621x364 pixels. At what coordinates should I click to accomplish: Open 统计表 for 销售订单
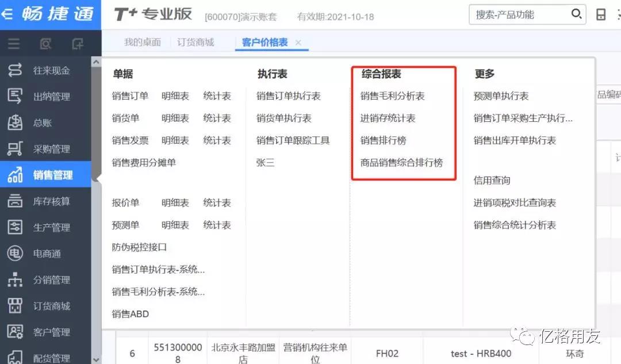pos(217,96)
